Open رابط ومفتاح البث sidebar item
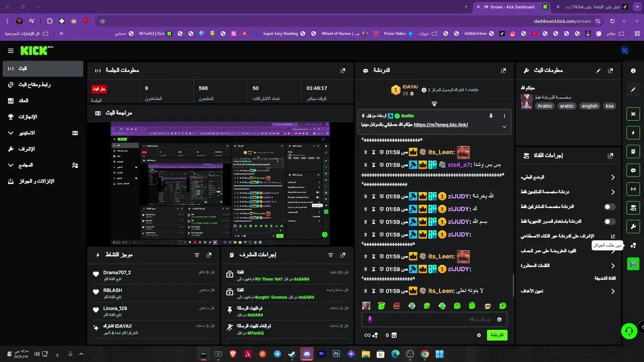The height and width of the screenshot is (362, 644). click(42, 84)
